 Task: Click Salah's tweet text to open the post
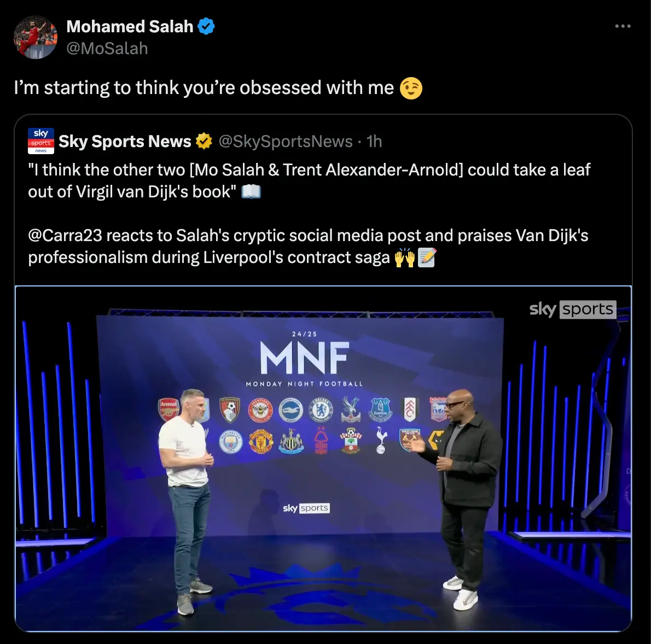coord(208,87)
